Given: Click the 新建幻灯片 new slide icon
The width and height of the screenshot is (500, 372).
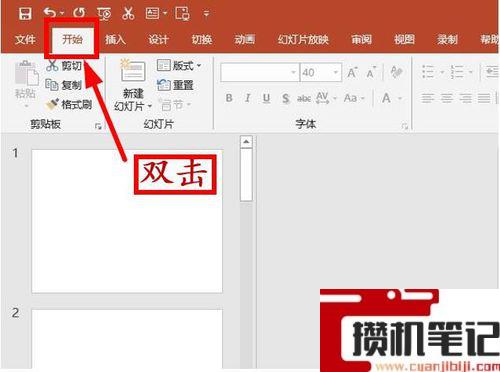Looking at the screenshot, I should point(133,70).
